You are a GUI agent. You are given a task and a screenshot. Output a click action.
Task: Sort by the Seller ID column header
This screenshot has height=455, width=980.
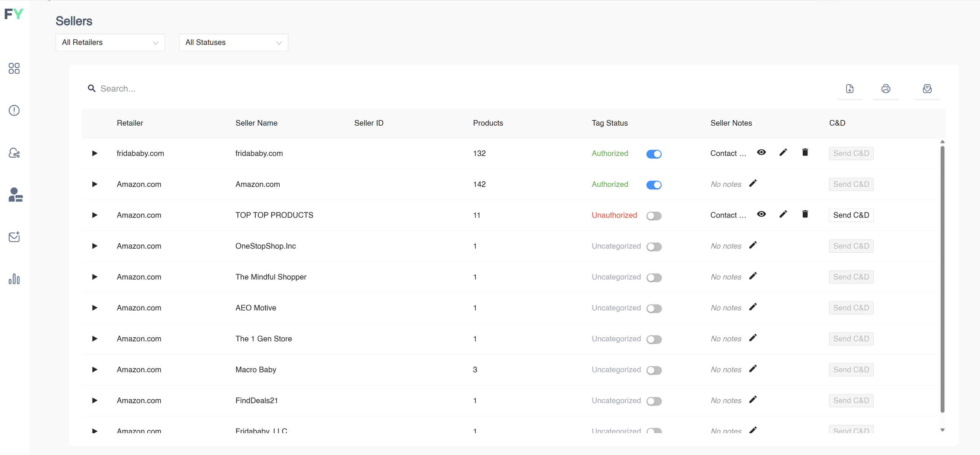point(368,123)
